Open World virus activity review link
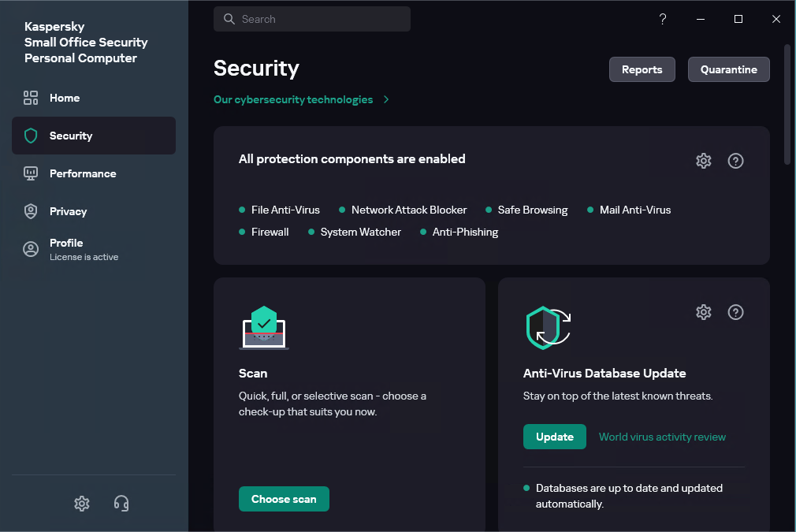The image size is (796, 532). click(x=662, y=437)
